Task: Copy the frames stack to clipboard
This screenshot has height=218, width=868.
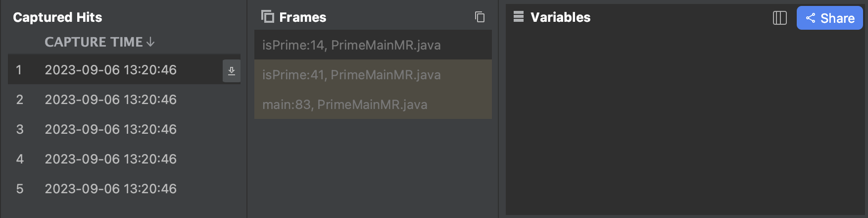Action: point(480,17)
